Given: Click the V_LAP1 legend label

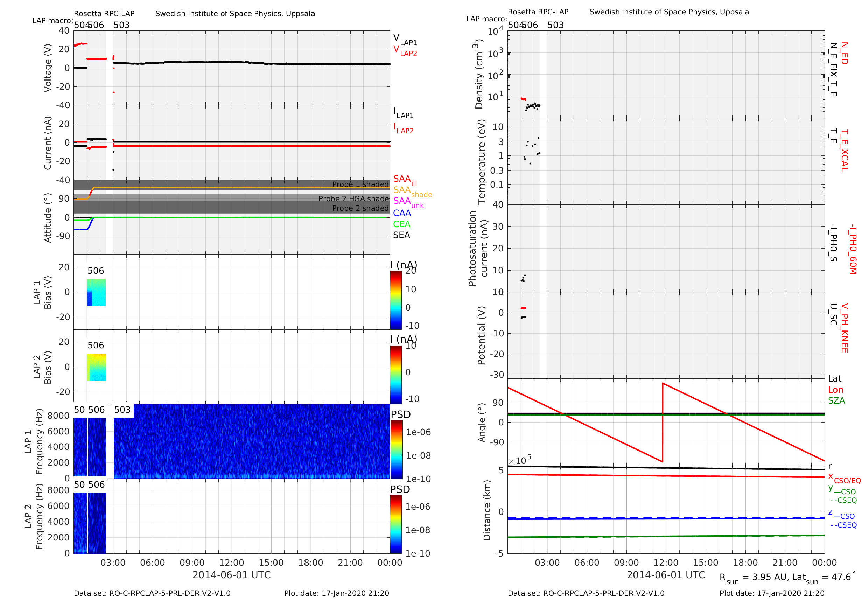Looking at the screenshot, I should [405, 39].
